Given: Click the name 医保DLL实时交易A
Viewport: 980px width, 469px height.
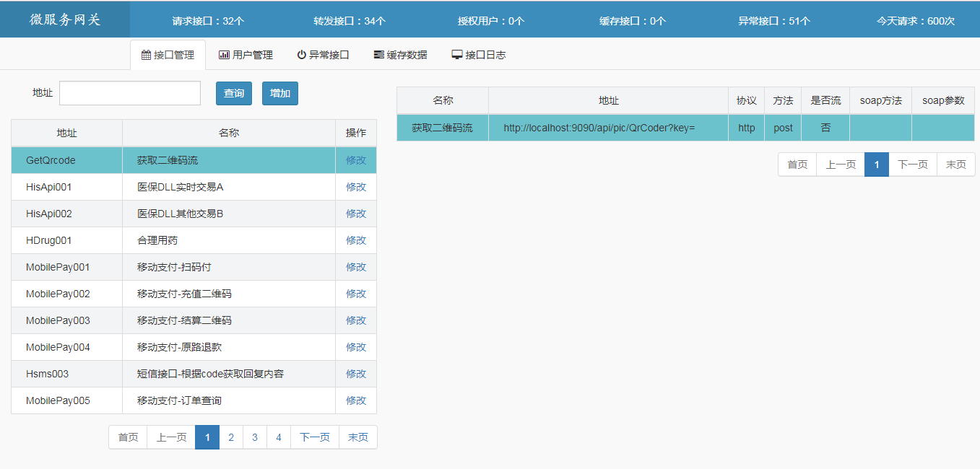Looking at the screenshot, I should pyautogui.click(x=181, y=187).
